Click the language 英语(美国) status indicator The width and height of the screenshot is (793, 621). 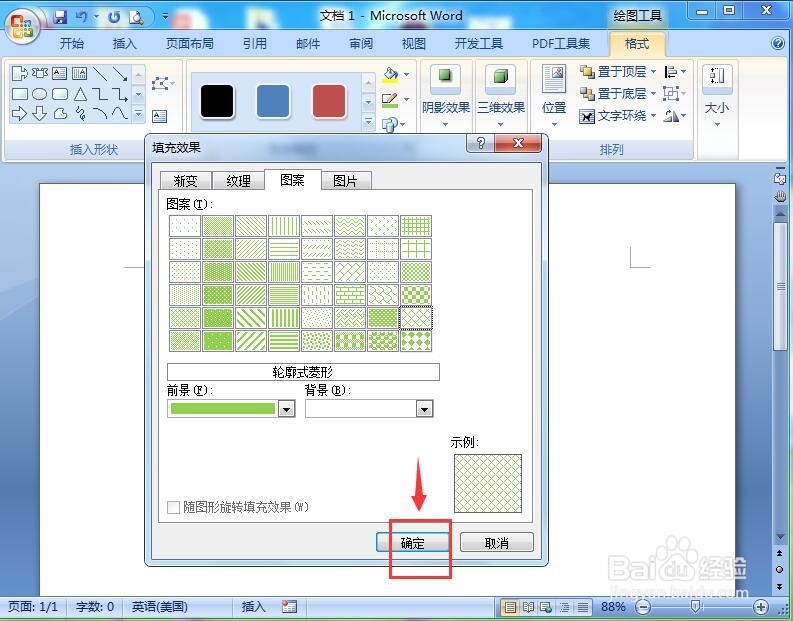coord(160,606)
